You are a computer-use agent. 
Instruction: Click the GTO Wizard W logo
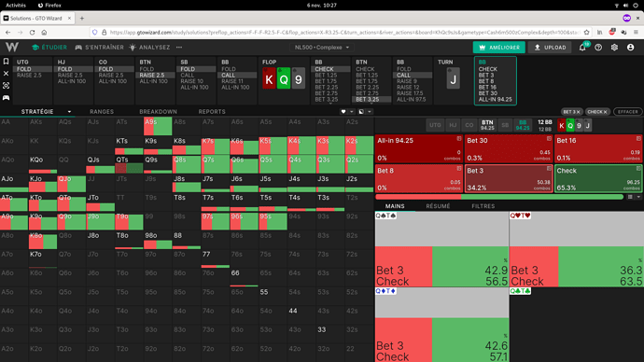[x=12, y=48]
